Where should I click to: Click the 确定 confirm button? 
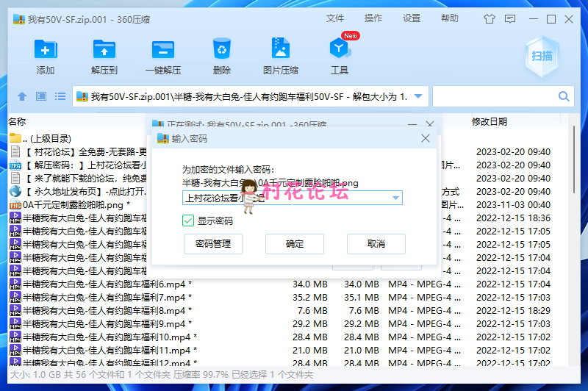[x=295, y=244]
